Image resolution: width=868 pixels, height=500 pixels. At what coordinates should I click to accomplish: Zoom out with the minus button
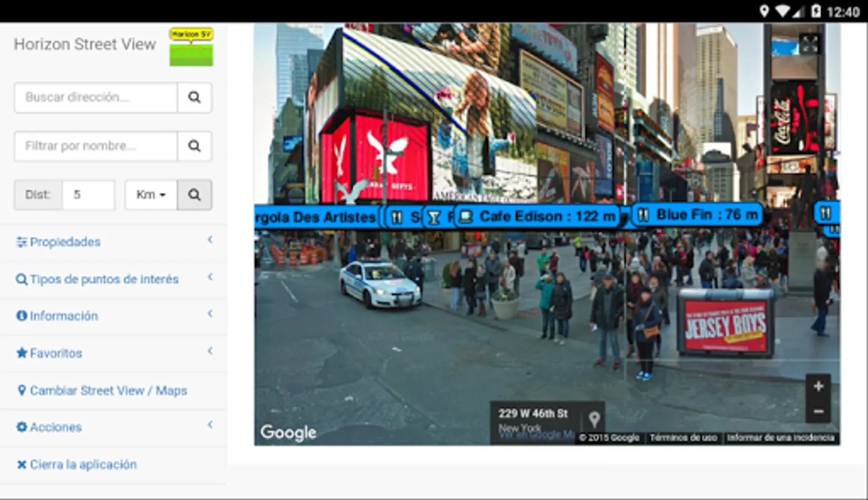click(818, 411)
